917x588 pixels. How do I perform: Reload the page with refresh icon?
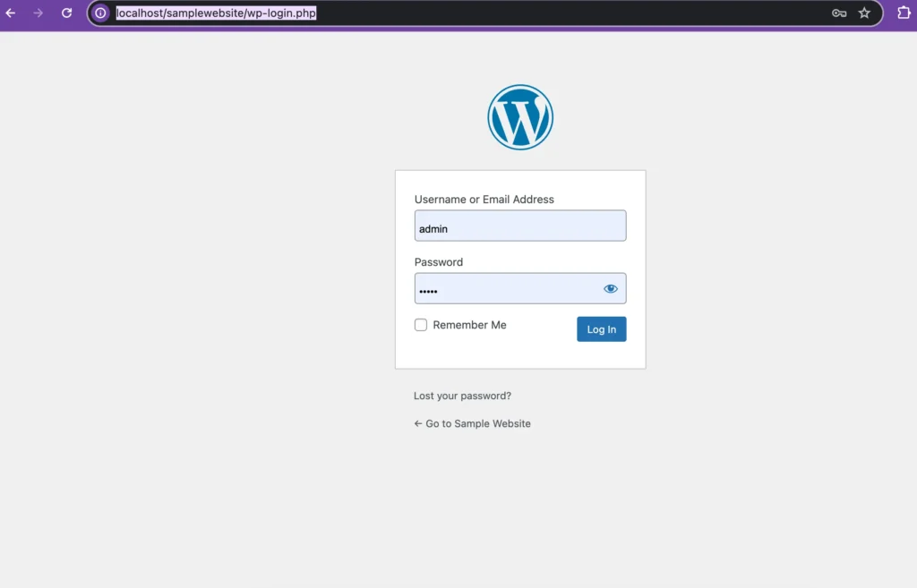[66, 13]
